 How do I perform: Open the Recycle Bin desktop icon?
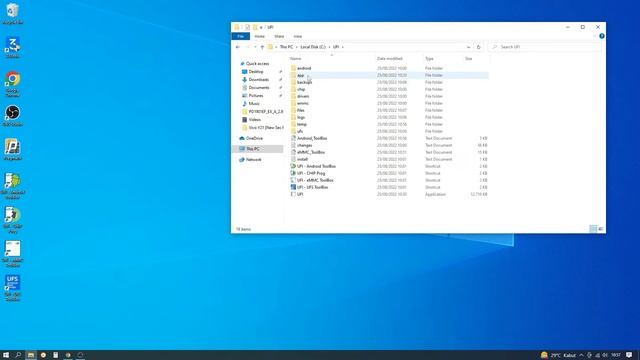pyautogui.click(x=13, y=13)
